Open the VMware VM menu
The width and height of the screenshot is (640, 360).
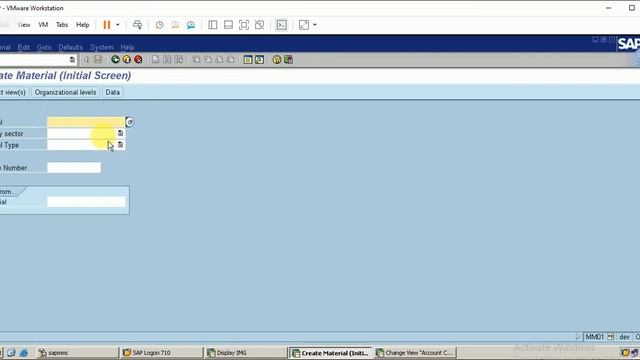tap(43, 25)
